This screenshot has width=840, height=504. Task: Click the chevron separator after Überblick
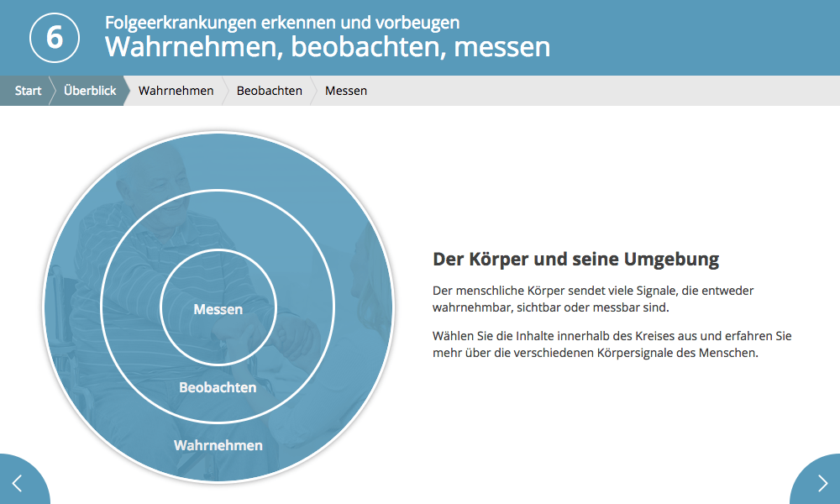pyautogui.click(x=126, y=91)
